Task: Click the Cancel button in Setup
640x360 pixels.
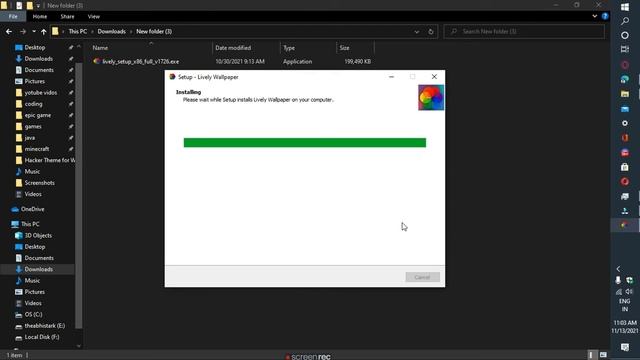Action: [x=422, y=277]
